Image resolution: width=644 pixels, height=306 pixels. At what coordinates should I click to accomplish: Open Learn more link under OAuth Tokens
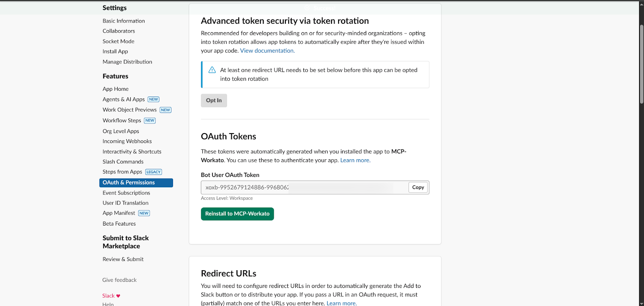(x=355, y=160)
